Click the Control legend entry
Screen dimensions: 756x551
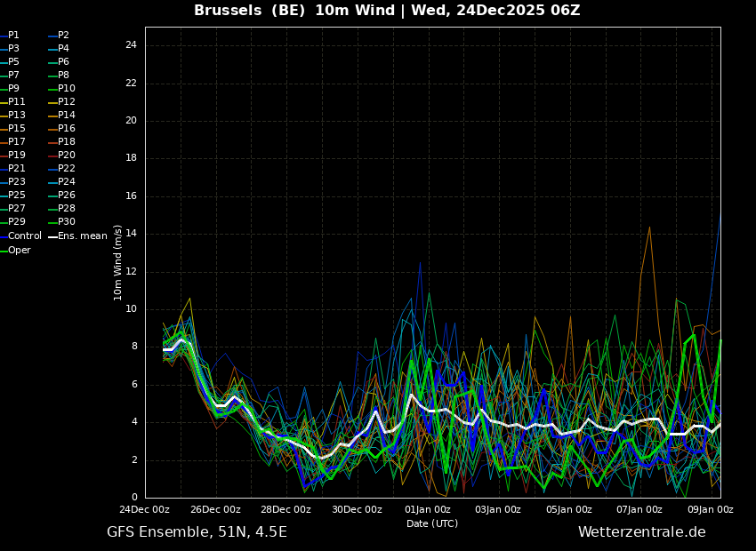tap(20, 236)
